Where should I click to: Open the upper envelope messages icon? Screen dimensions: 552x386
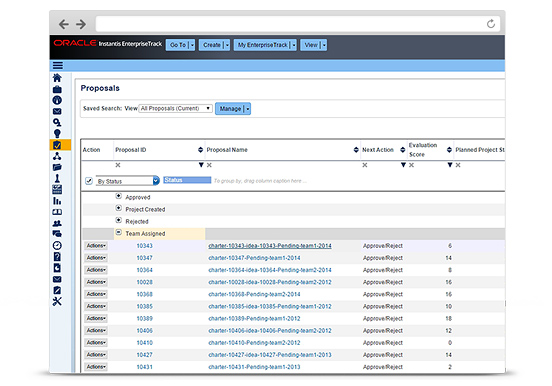[57, 112]
